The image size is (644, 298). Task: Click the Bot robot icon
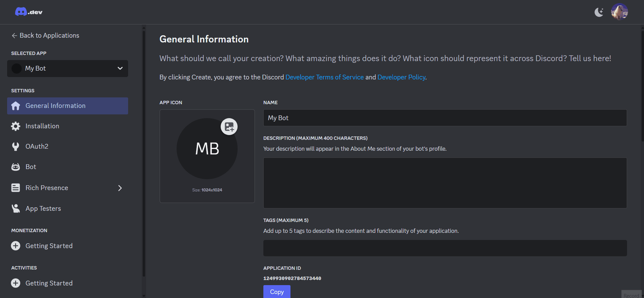16,167
